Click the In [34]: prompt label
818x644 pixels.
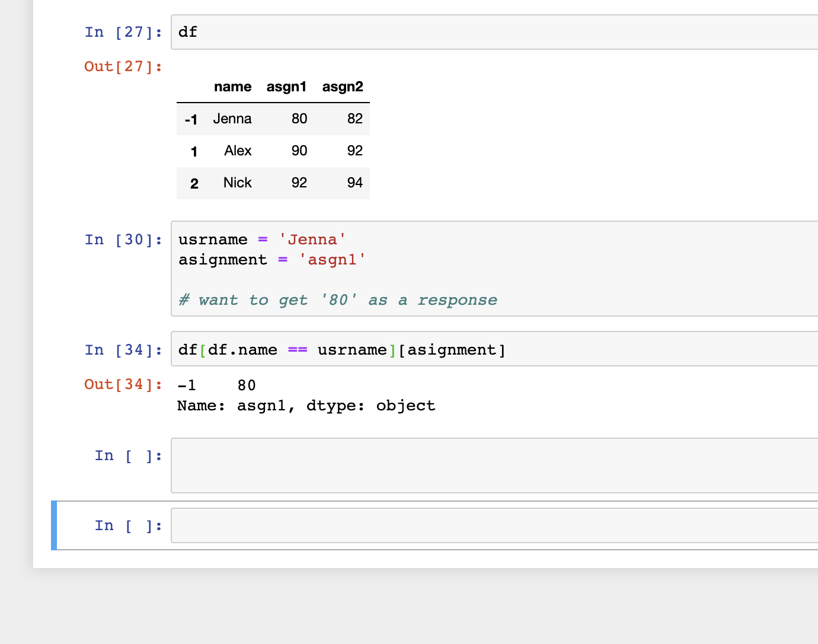pyautogui.click(x=123, y=350)
